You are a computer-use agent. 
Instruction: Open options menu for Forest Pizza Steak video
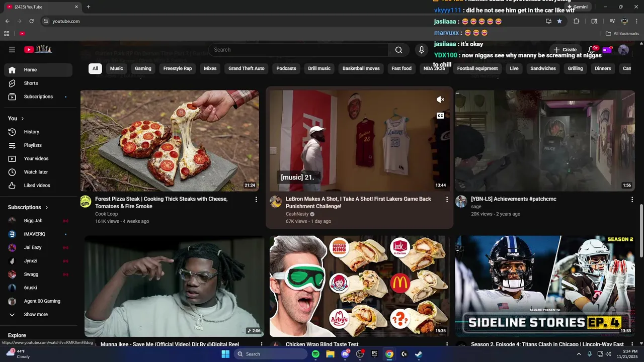256,200
